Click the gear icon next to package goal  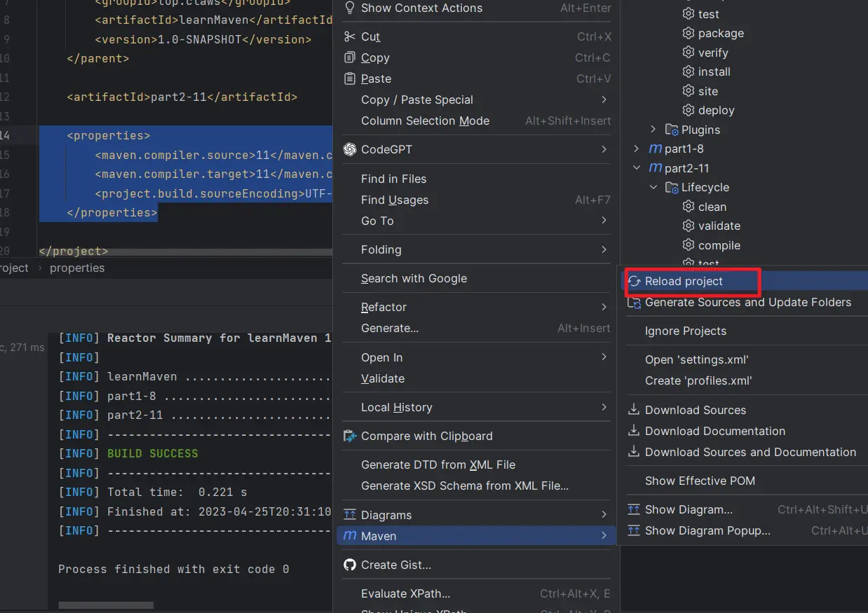pos(689,33)
